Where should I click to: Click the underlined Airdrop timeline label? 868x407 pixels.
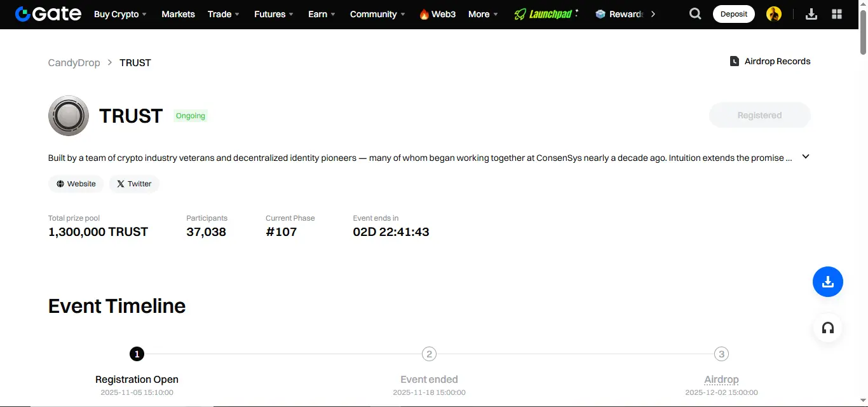[x=721, y=380]
